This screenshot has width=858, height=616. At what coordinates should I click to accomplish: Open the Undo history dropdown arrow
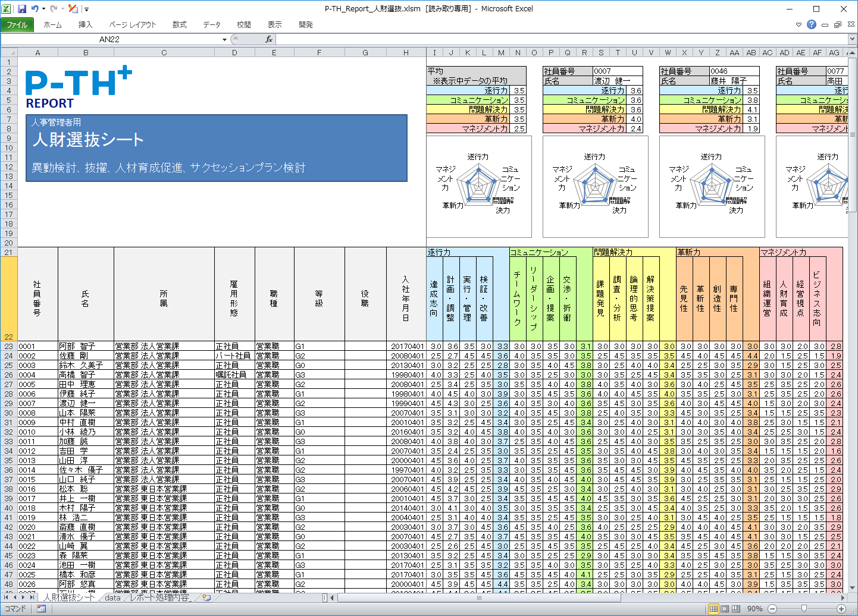43,9
